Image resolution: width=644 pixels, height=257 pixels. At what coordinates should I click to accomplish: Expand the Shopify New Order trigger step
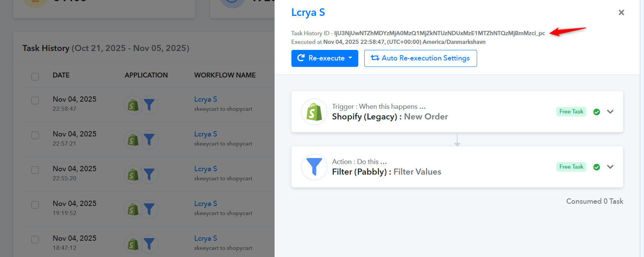point(610,112)
